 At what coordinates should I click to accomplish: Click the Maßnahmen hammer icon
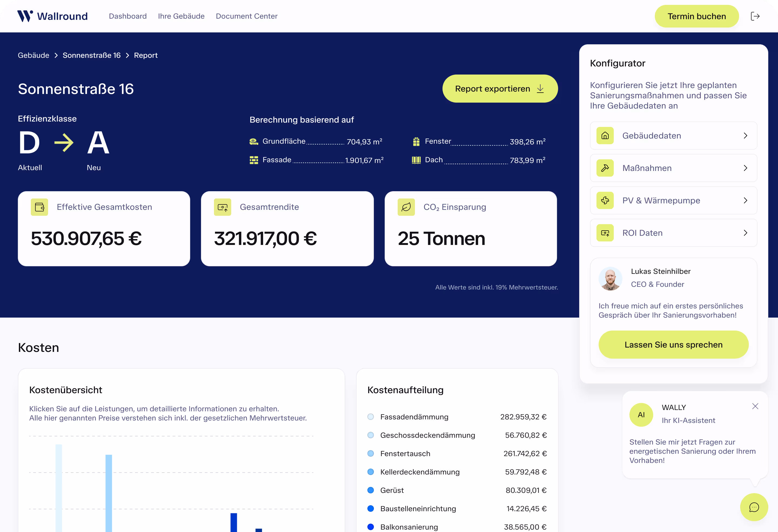(605, 168)
